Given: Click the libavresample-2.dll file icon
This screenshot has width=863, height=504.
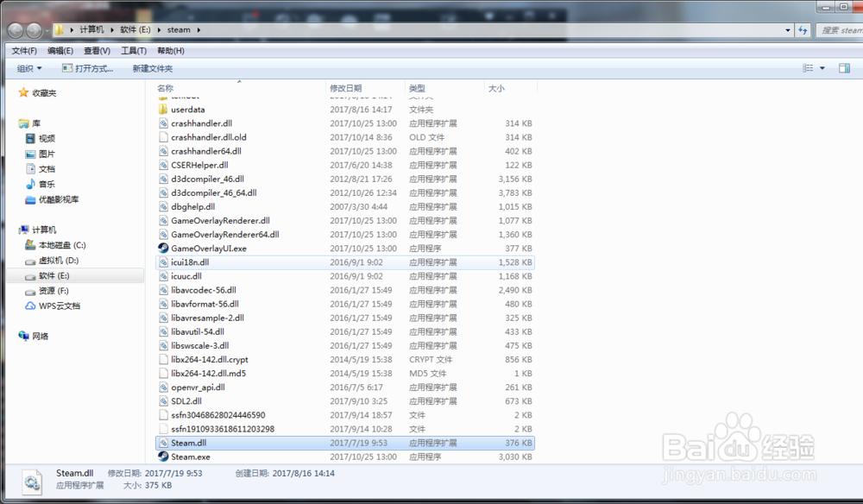Looking at the screenshot, I should (x=163, y=318).
